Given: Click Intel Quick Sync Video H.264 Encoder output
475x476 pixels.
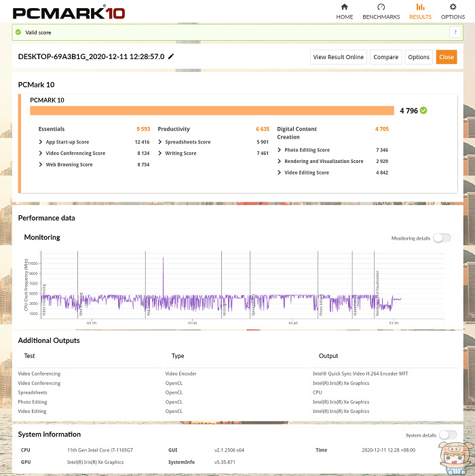Looking at the screenshot, I should [x=360, y=373].
